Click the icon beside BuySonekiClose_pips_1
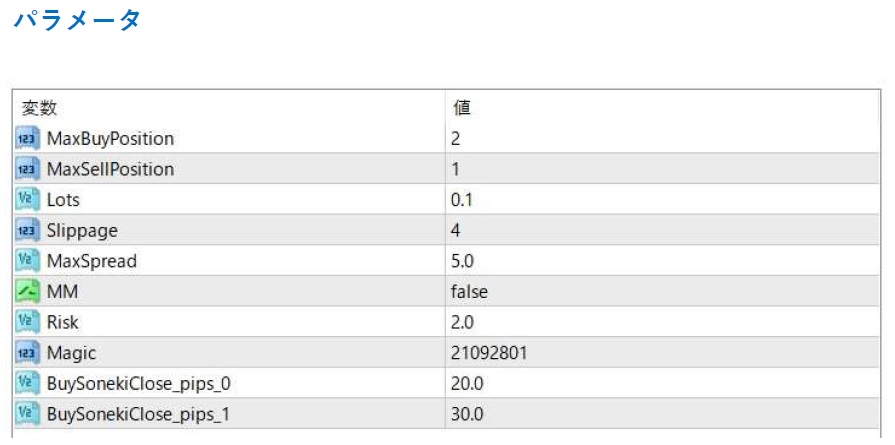 tap(27, 413)
